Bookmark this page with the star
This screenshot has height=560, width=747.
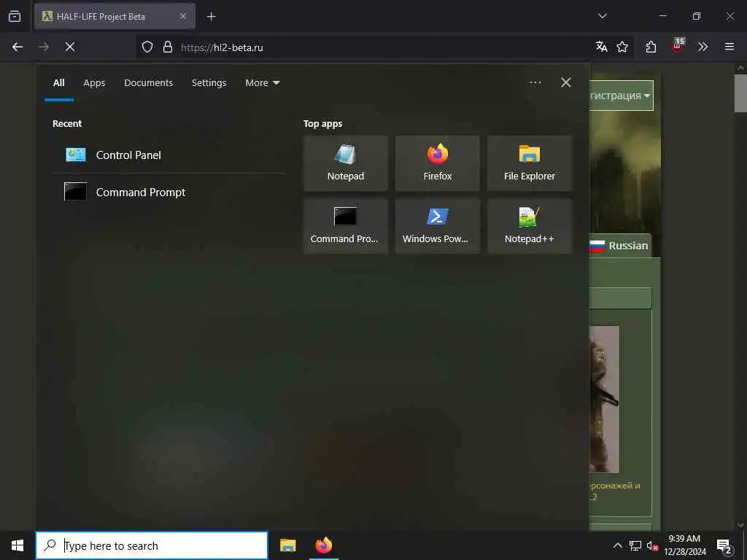622,47
